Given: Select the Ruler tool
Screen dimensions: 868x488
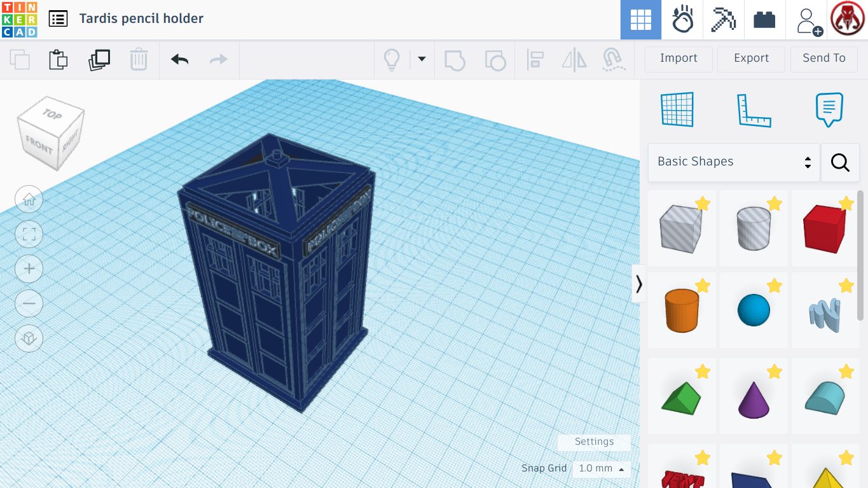Looking at the screenshot, I should pyautogui.click(x=754, y=109).
